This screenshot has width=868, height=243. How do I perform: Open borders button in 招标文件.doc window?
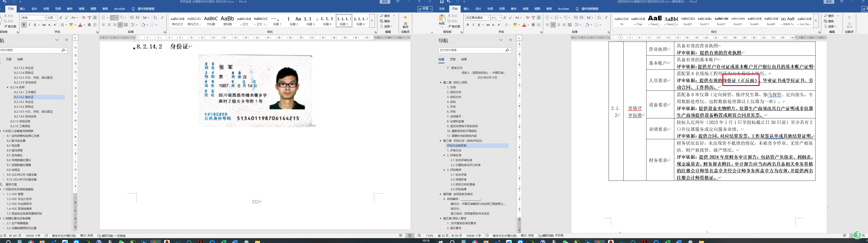pos(596,25)
